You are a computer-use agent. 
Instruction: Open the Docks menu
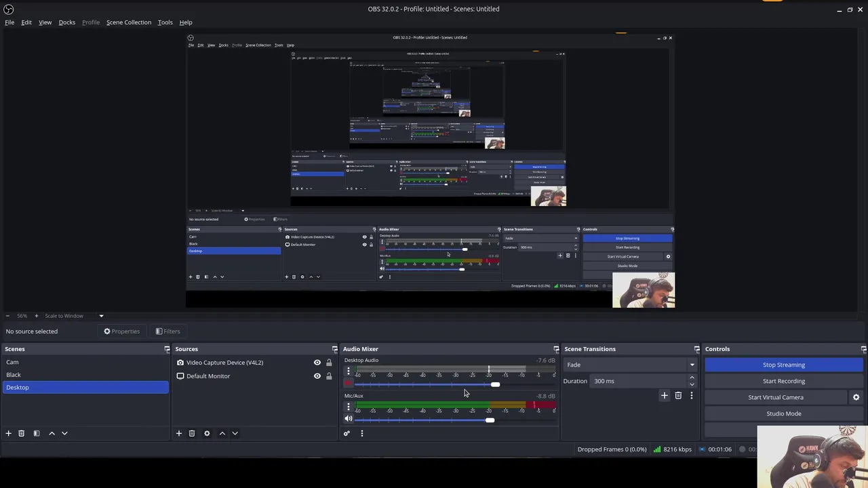click(x=67, y=22)
